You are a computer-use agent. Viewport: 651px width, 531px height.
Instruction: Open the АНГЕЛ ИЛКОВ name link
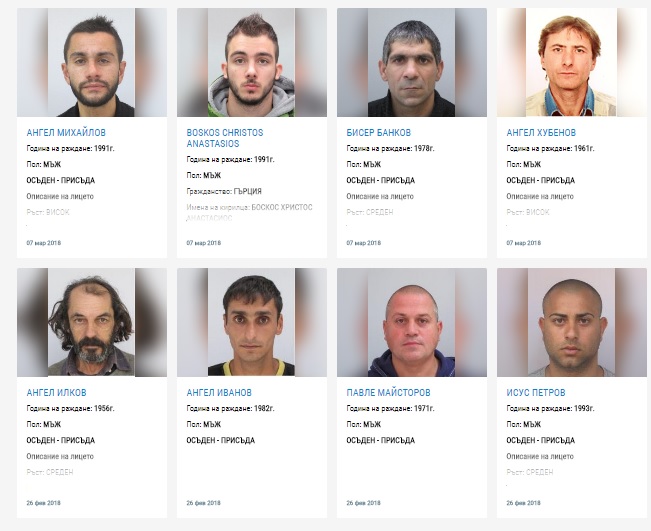click(x=56, y=392)
